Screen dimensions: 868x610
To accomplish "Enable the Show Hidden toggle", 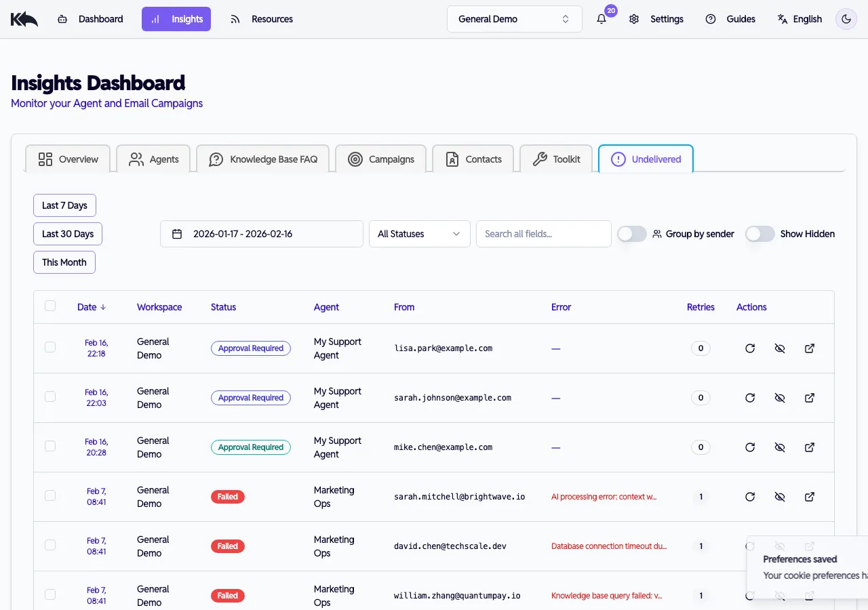I will [760, 234].
